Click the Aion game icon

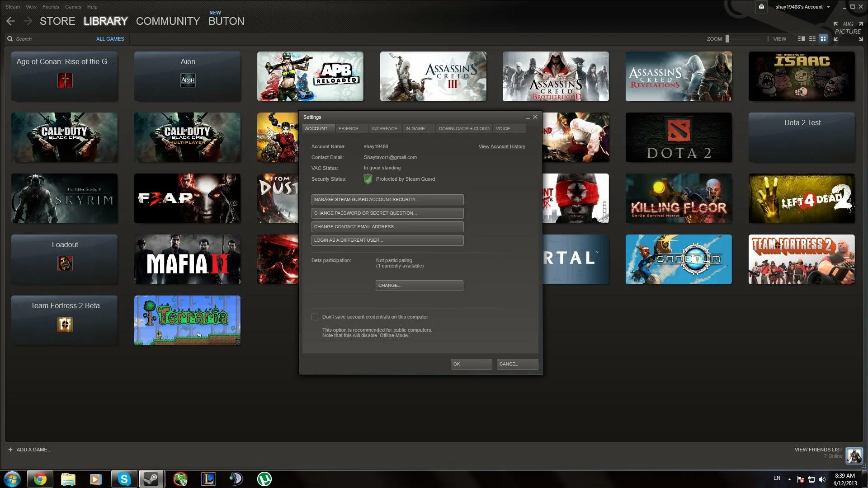188,80
